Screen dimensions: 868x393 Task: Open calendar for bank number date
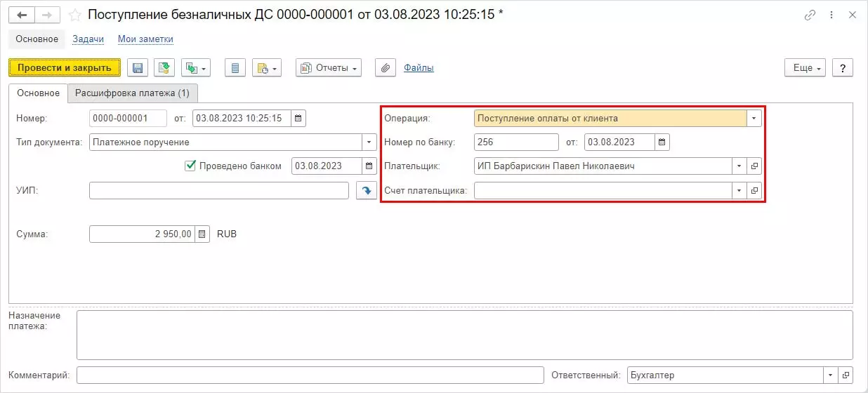(x=662, y=142)
